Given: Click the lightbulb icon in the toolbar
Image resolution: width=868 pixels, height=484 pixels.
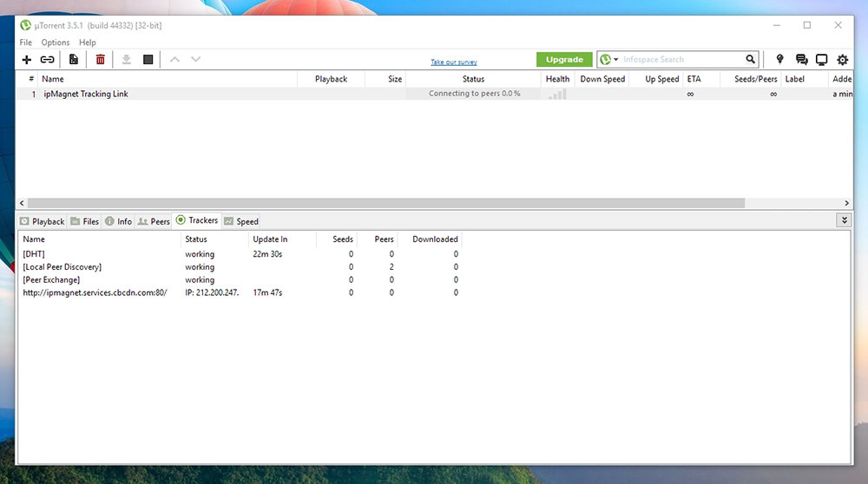Looking at the screenshot, I should point(779,60).
